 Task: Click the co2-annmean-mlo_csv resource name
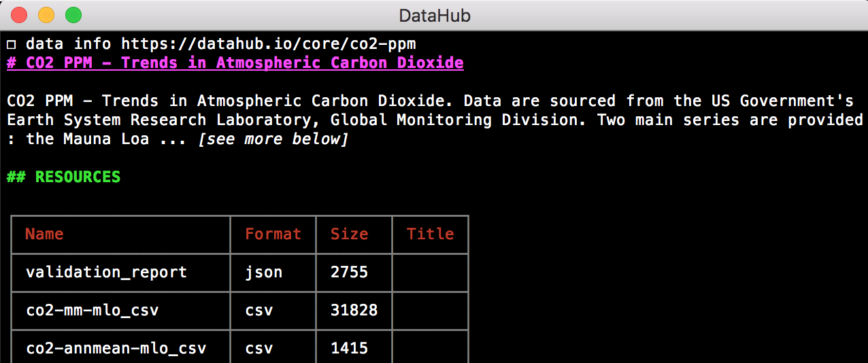pyautogui.click(x=116, y=349)
